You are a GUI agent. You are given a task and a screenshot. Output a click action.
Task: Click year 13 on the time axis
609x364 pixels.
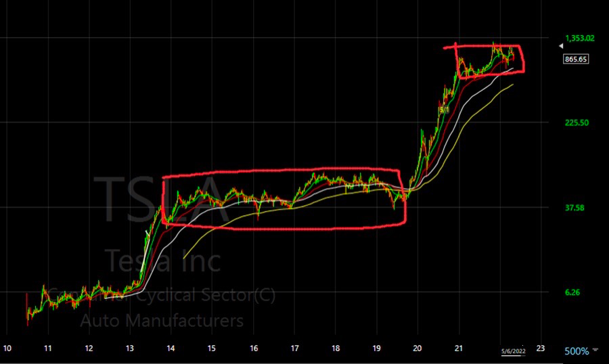point(130,348)
